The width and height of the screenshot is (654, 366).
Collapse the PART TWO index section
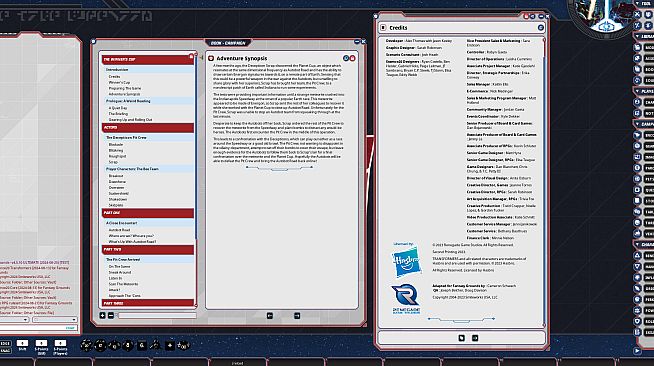pyautogui.click(x=148, y=250)
